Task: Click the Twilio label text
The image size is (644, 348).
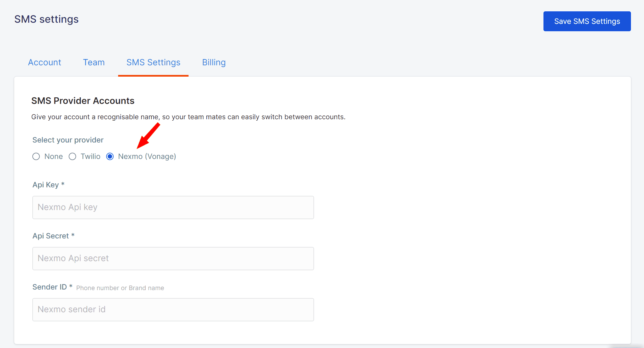Action: click(90, 156)
